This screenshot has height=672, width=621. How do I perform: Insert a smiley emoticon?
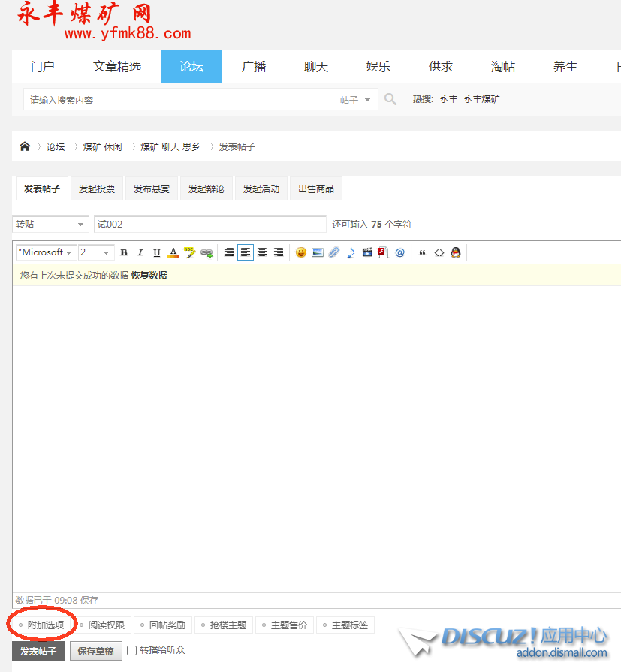(x=300, y=253)
